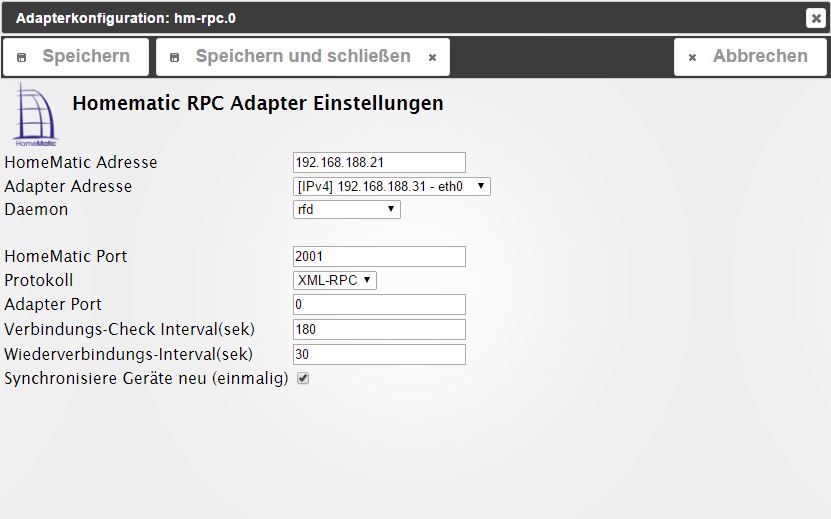This screenshot has height=519, width=831.
Task: Click the disk icon in Speichern
Action: (22, 57)
